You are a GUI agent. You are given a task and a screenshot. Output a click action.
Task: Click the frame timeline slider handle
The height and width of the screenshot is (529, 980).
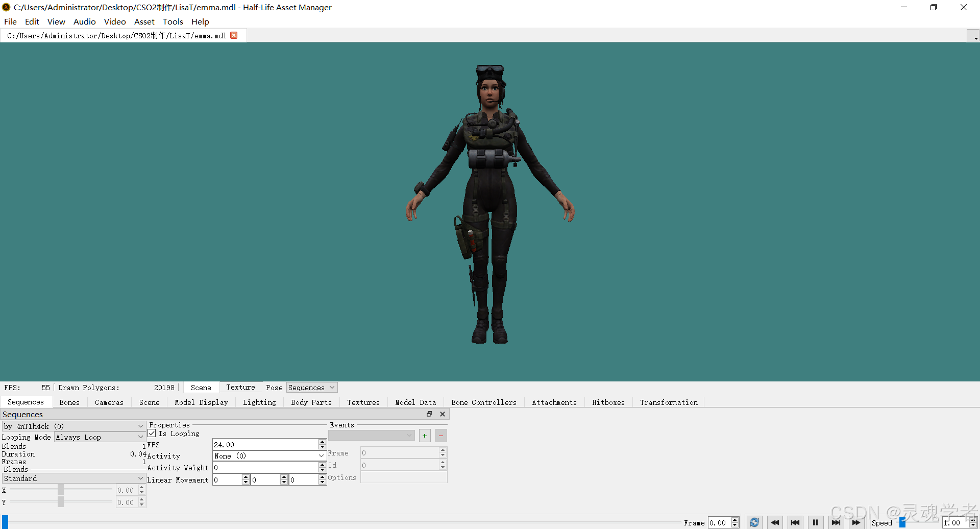tap(5, 522)
